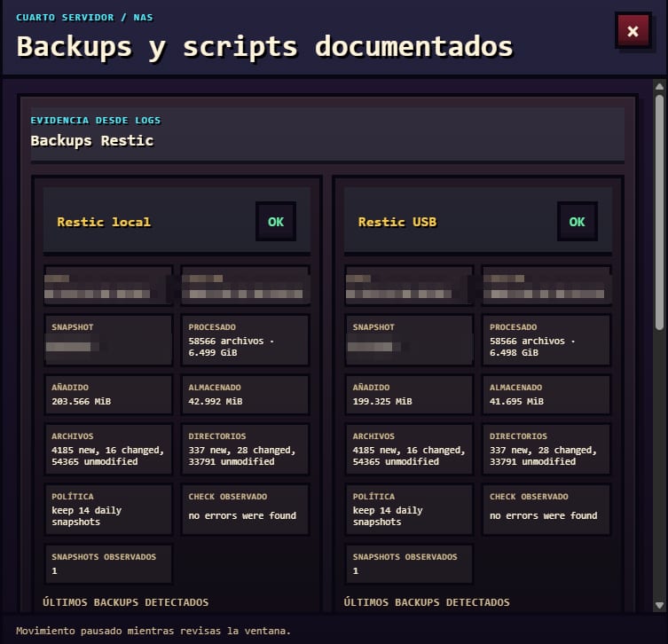
Task: Click the OK badge on Restic USB
Action: [577, 222]
